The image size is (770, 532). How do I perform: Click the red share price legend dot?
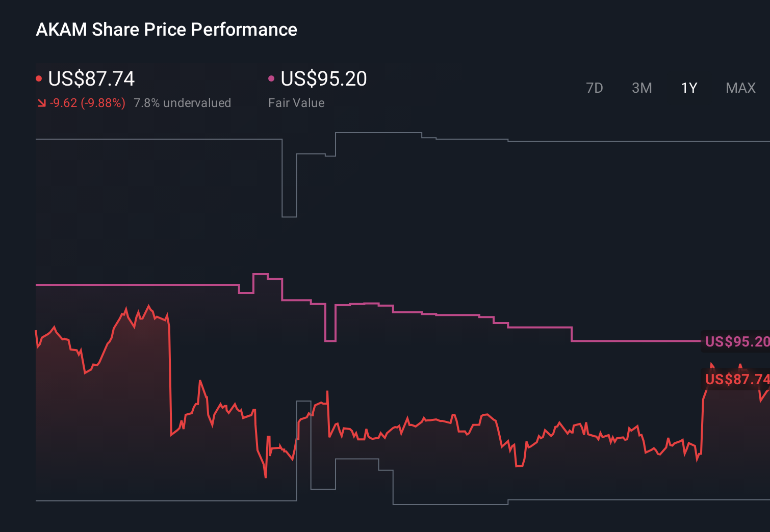(40, 78)
